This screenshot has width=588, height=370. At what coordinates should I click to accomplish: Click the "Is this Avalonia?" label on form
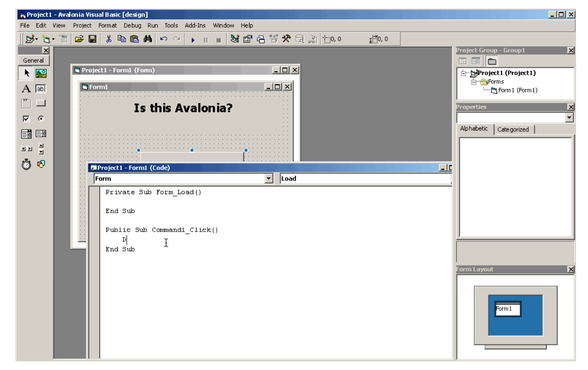(183, 108)
